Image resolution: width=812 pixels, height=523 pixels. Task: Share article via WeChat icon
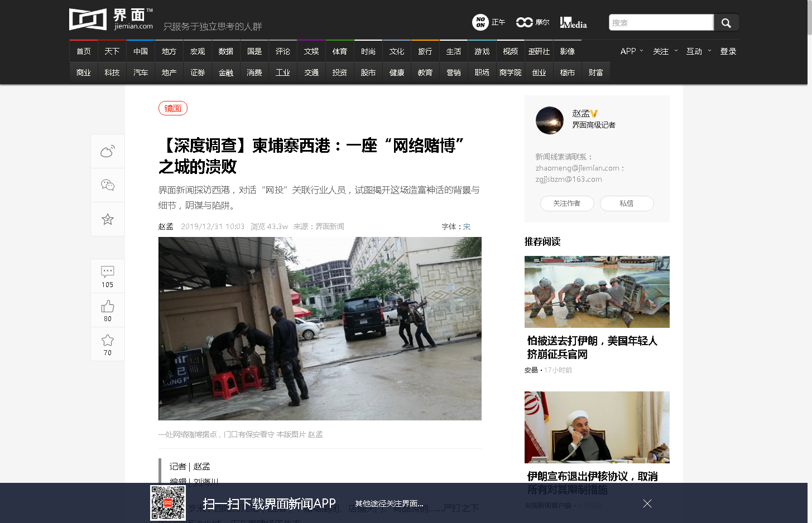point(108,185)
